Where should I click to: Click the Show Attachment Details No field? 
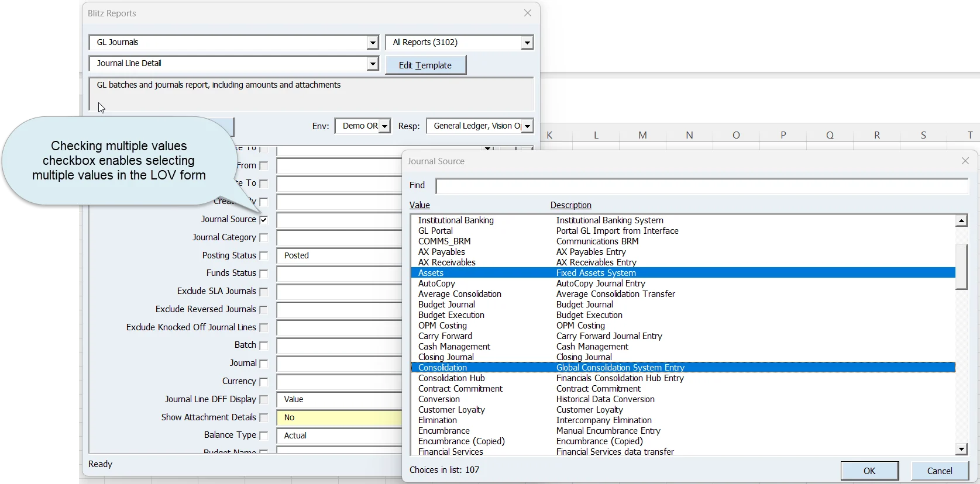339,418
